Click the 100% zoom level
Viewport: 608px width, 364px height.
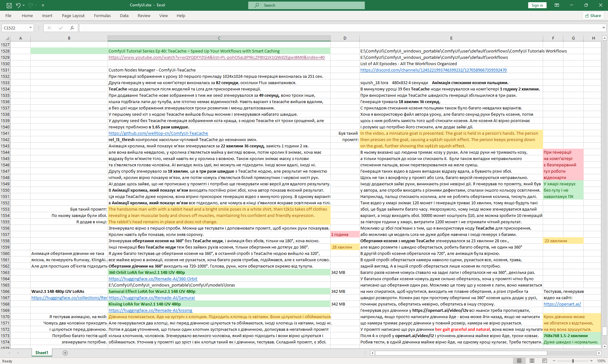(601, 361)
